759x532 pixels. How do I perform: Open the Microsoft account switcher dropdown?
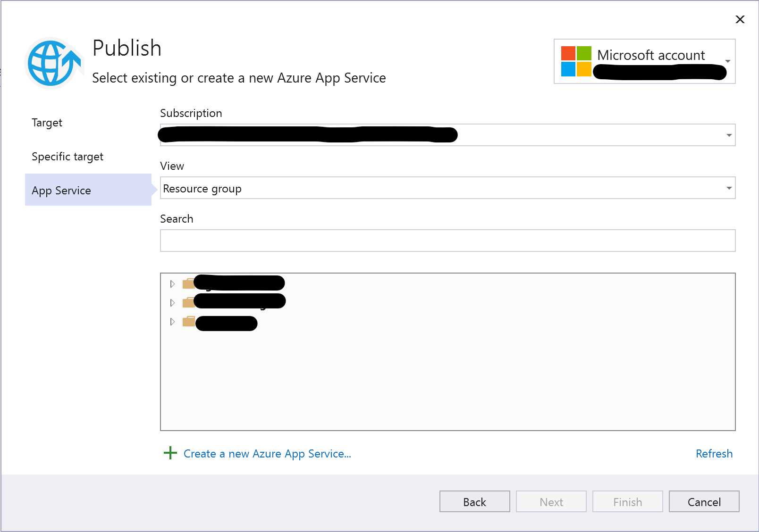coord(728,62)
